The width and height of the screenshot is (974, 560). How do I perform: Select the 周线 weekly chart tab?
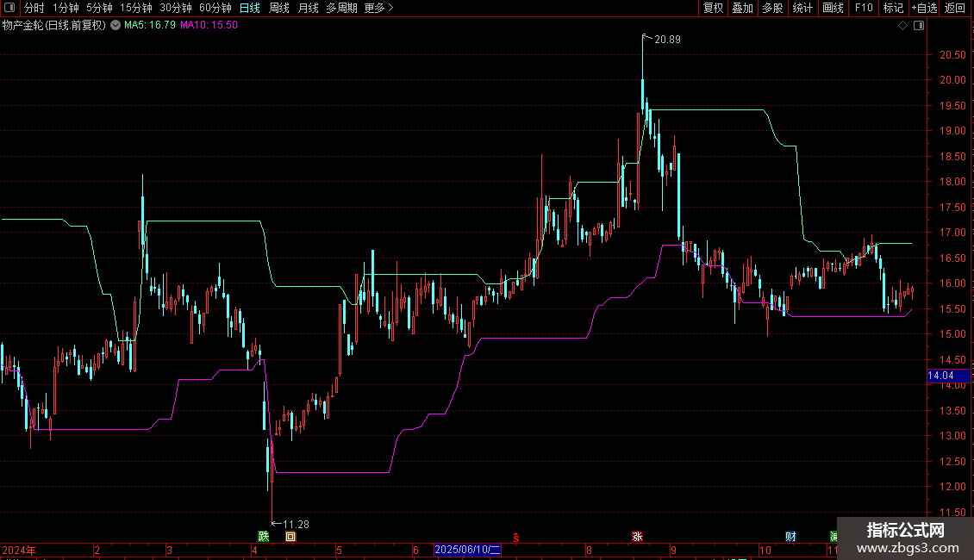point(279,8)
